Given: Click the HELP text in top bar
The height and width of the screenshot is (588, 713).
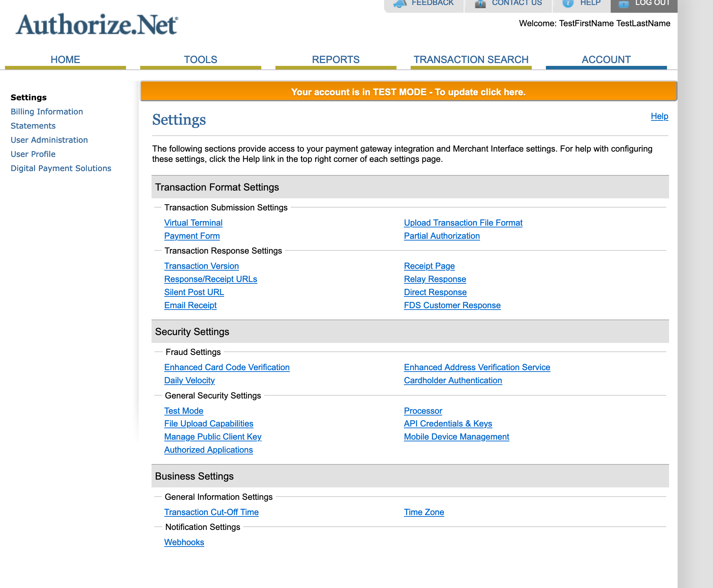Looking at the screenshot, I should tap(590, 3).
